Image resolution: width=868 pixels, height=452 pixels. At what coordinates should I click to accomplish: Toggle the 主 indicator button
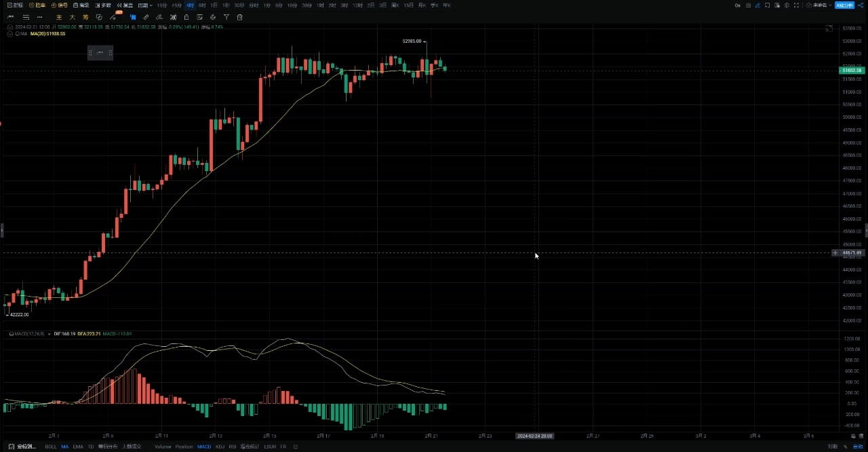(59, 17)
